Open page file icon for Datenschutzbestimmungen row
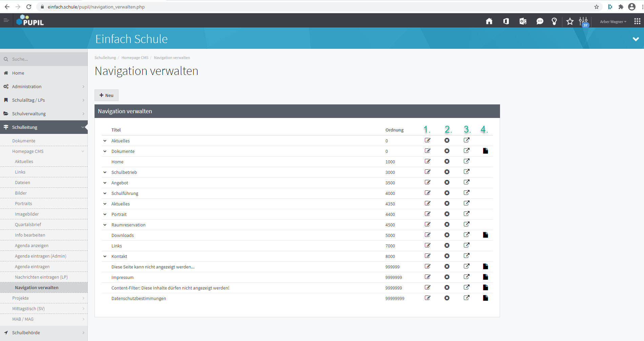Viewport: 644px width, 341px height. [x=485, y=298]
